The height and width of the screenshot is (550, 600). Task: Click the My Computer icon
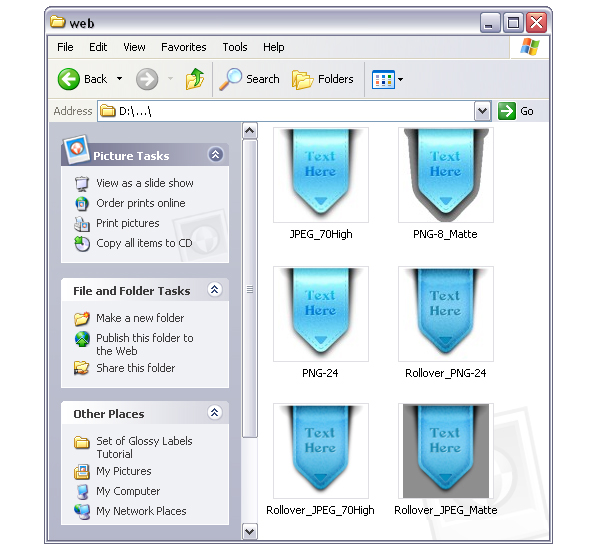82,492
